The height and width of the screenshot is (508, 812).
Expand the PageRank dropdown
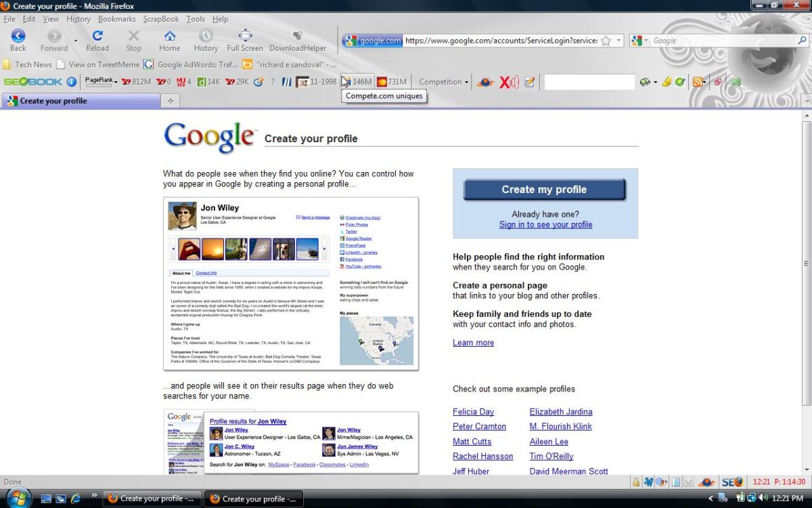pos(101,81)
